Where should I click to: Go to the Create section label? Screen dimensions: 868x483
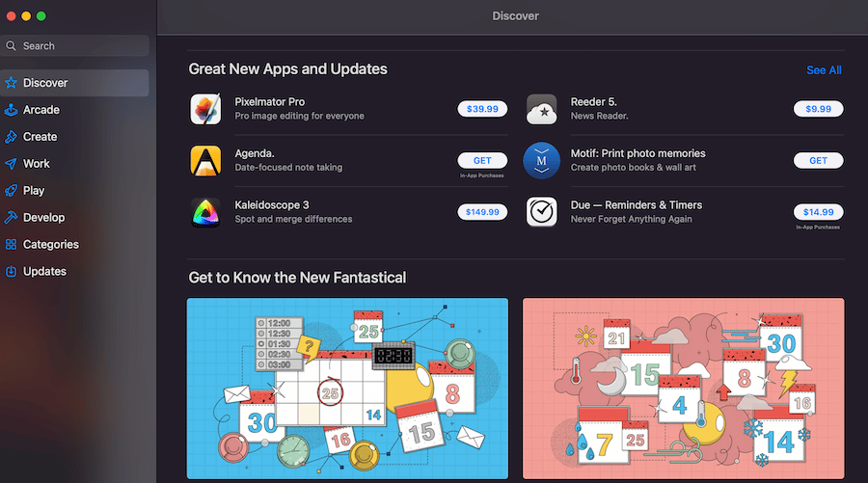click(x=40, y=137)
